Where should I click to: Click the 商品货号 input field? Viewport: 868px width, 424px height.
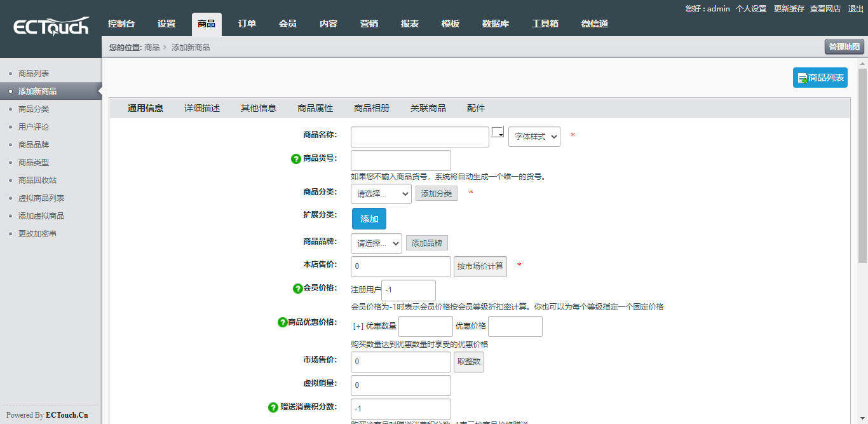[401, 160]
